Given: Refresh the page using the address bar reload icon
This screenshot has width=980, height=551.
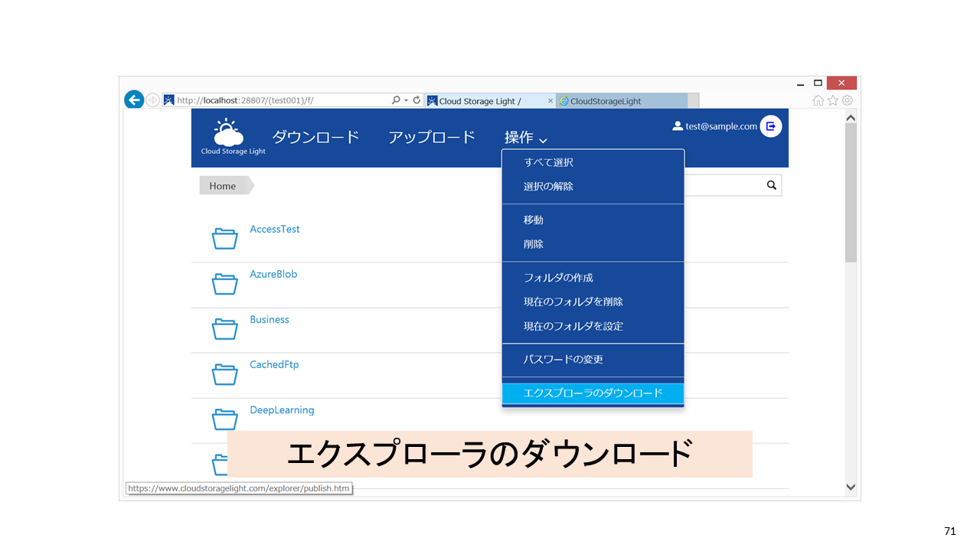Looking at the screenshot, I should point(416,100).
